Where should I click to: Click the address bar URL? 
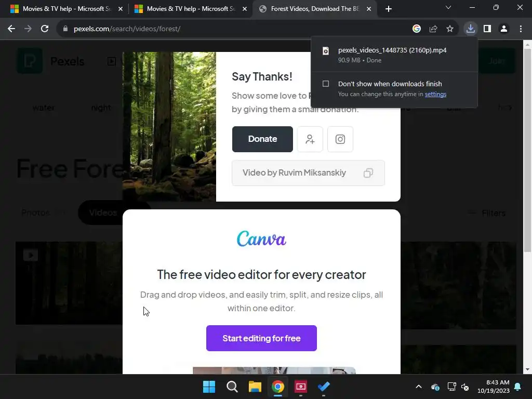pyautogui.click(x=127, y=29)
